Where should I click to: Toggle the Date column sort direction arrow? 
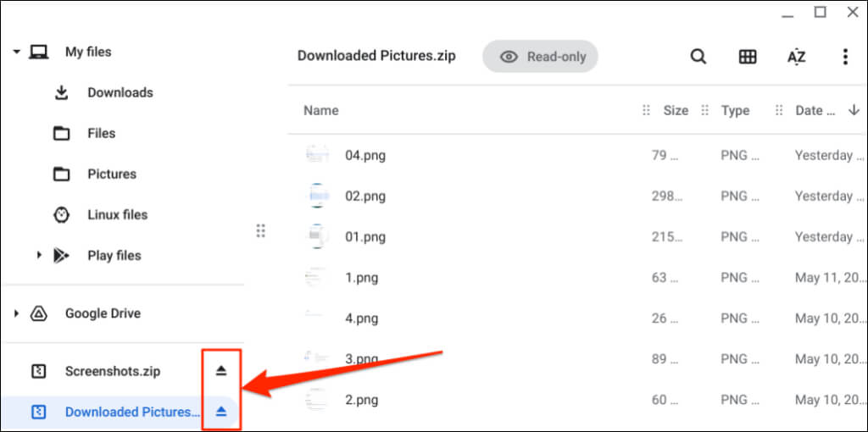tap(854, 110)
